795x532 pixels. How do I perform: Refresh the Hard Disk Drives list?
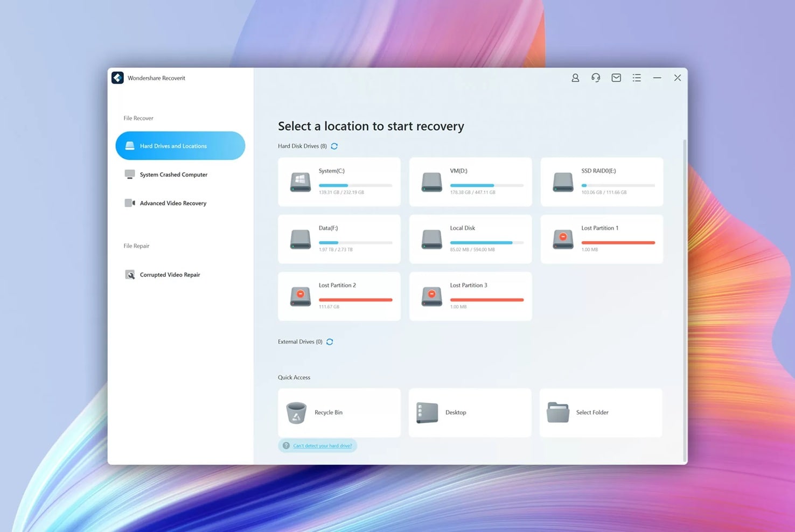pos(334,146)
